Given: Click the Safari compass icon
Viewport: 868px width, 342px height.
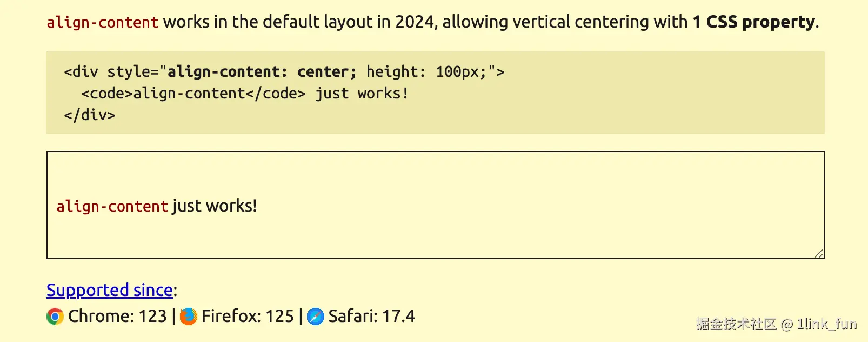Looking at the screenshot, I should (x=316, y=316).
